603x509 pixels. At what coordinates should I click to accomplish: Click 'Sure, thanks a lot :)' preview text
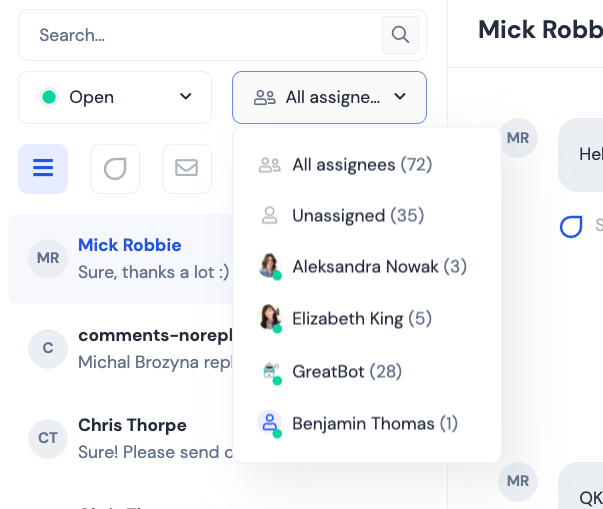point(153,272)
